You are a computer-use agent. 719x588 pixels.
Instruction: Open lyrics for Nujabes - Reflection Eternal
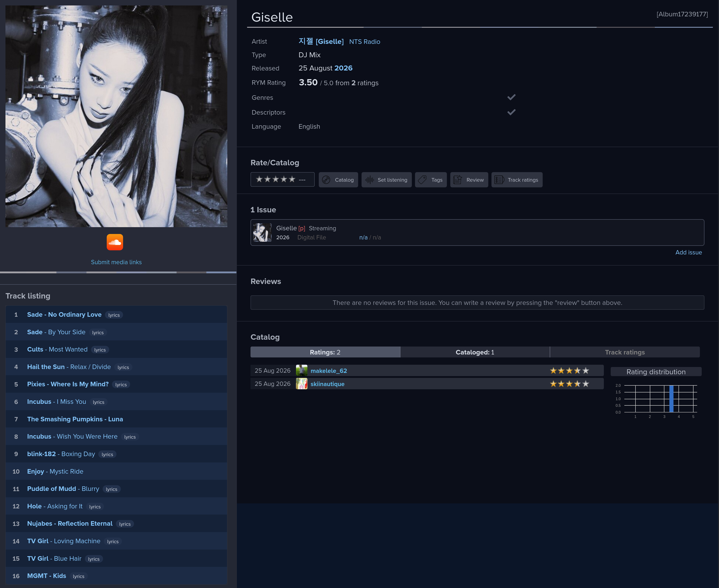(125, 524)
